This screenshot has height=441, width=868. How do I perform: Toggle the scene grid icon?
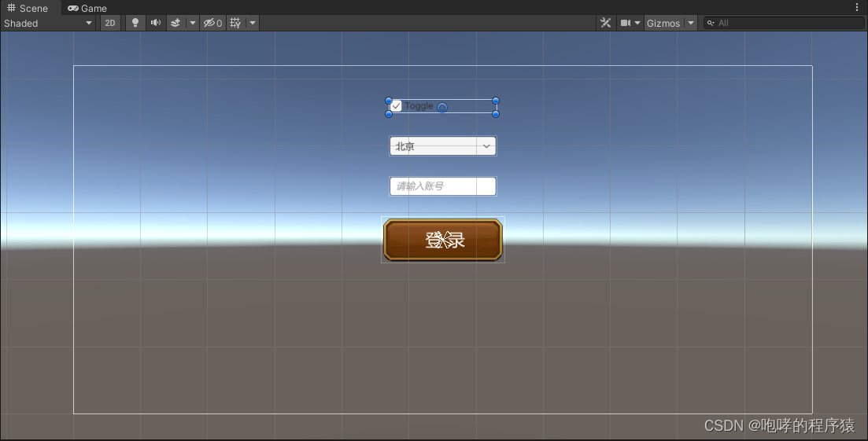click(x=235, y=23)
